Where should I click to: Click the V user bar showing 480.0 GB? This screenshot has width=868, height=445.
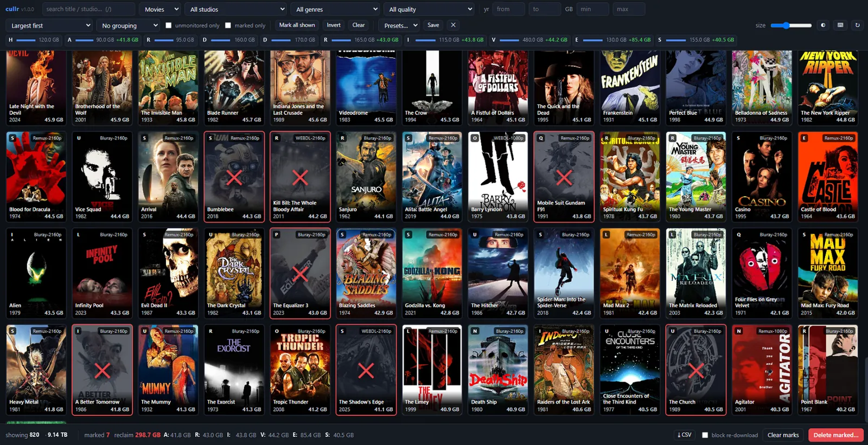pyautogui.click(x=529, y=40)
